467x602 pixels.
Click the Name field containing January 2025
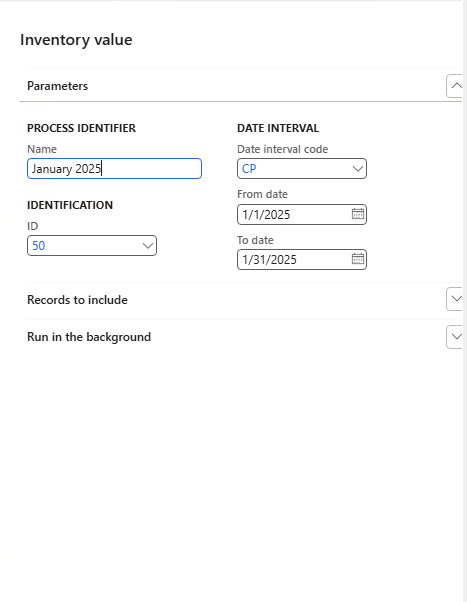pos(114,169)
